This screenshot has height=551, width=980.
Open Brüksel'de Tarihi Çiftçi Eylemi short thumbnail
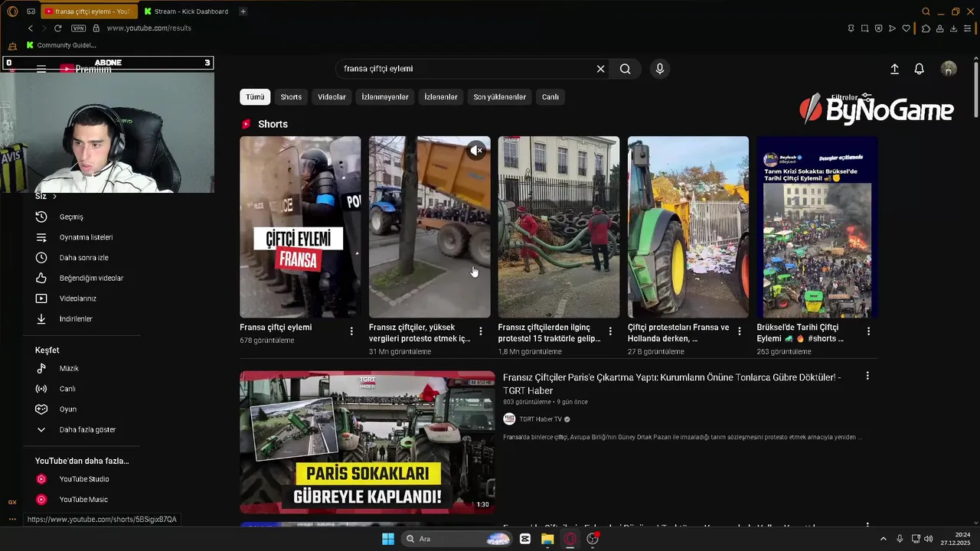pos(817,227)
